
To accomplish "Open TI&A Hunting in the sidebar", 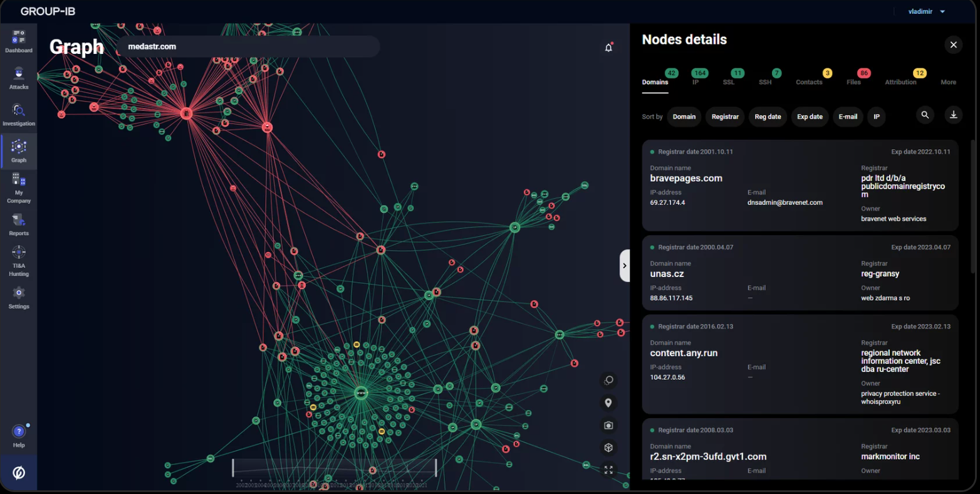I will [x=19, y=260].
